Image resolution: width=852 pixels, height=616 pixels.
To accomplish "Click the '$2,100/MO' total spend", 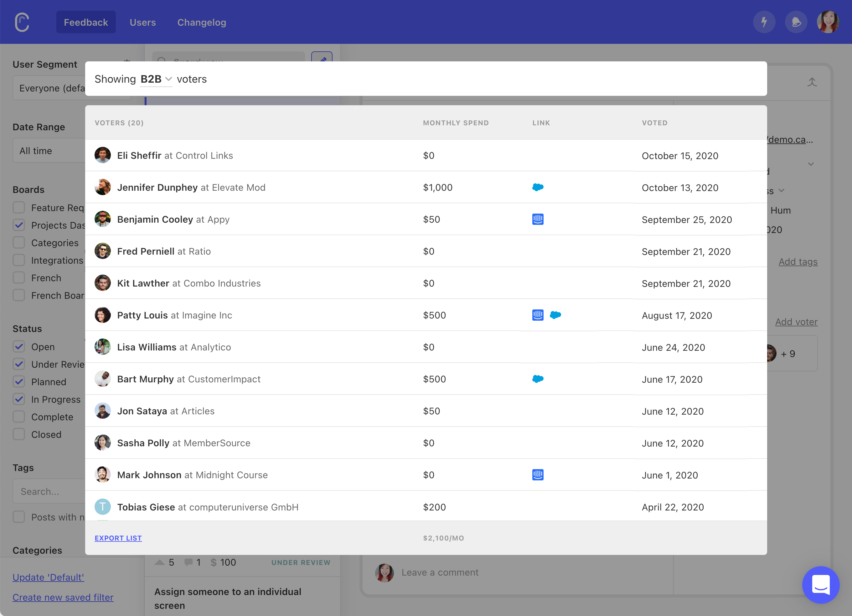I will pos(443,538).
